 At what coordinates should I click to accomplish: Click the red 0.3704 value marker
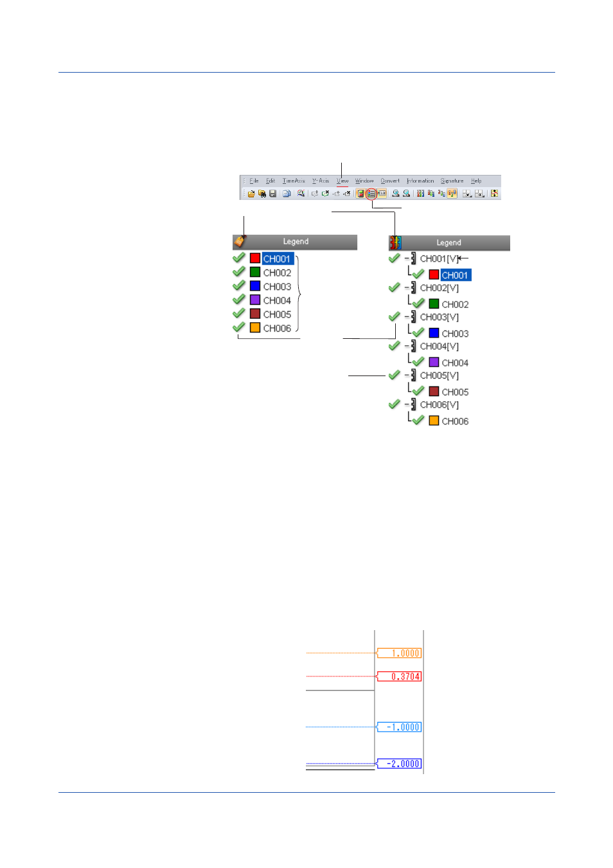point(399,676)
